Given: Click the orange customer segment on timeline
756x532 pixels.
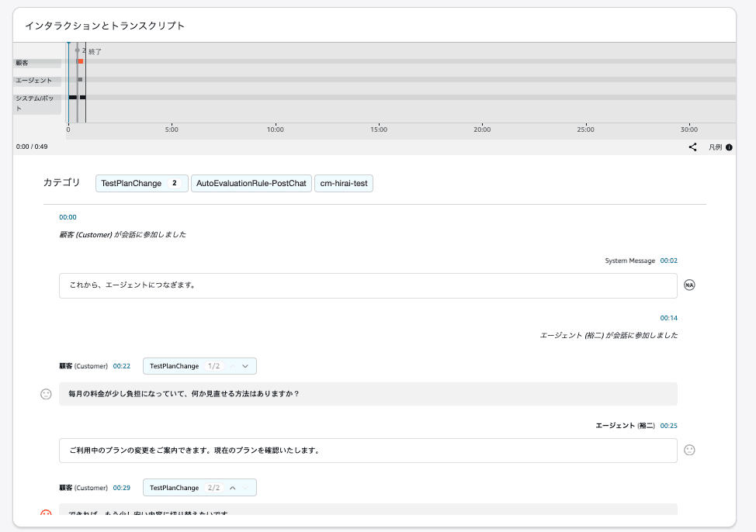Looking at the screenshot, I should (x=81, y=61).
